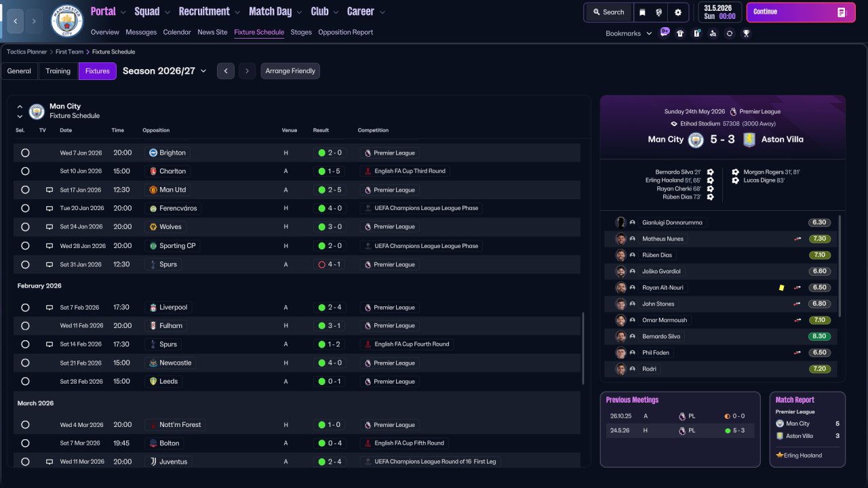Click the Arrange Friendly button

[290, 71]
